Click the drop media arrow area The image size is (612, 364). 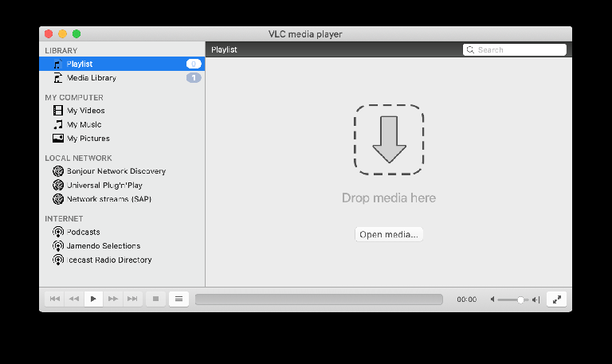click(389, 139)
